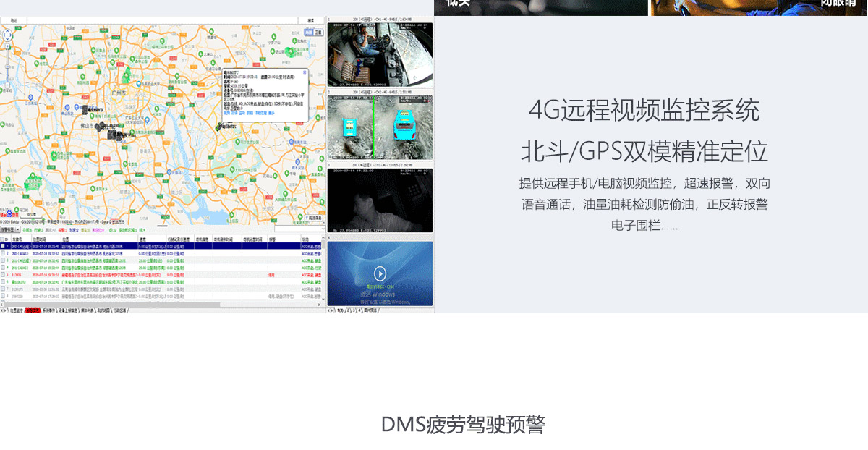
Task: Click the DMS疲劳驾驶预警 heading
Action: point(463,425)
